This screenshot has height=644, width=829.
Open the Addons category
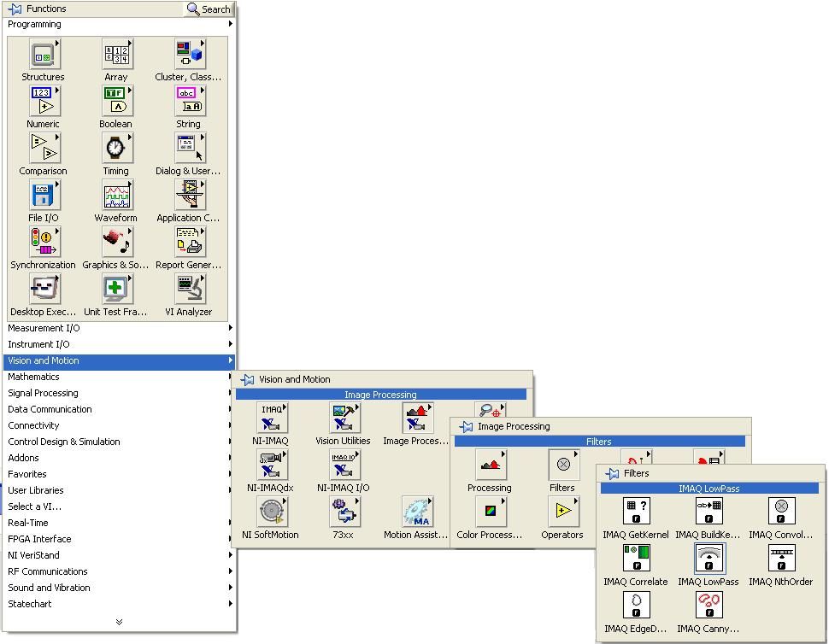tap(119, 458)
